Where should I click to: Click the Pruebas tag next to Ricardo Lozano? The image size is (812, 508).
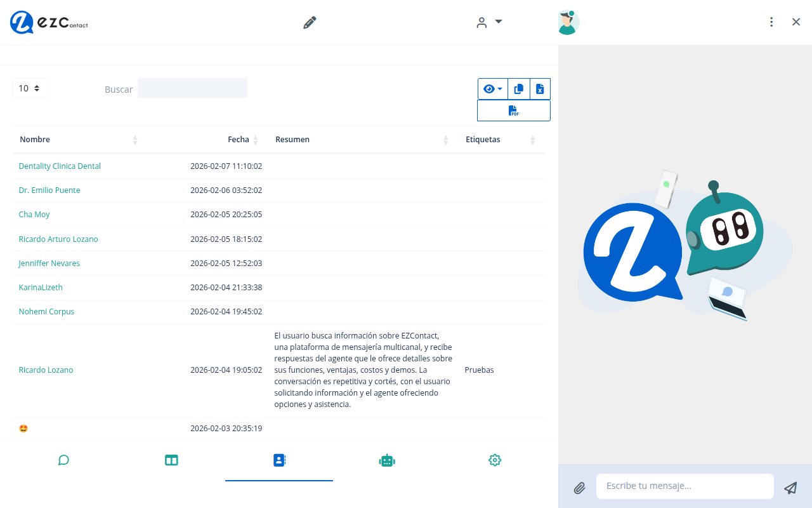coord(479,370)
